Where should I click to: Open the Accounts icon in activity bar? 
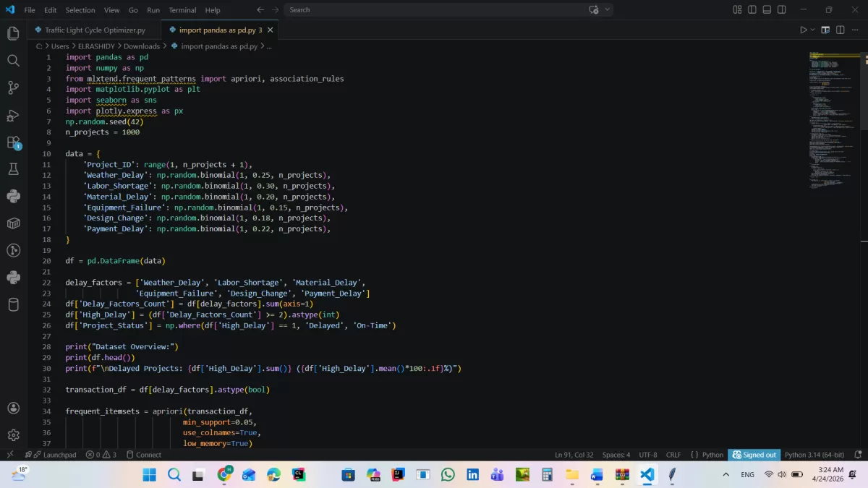pos(13,408)
